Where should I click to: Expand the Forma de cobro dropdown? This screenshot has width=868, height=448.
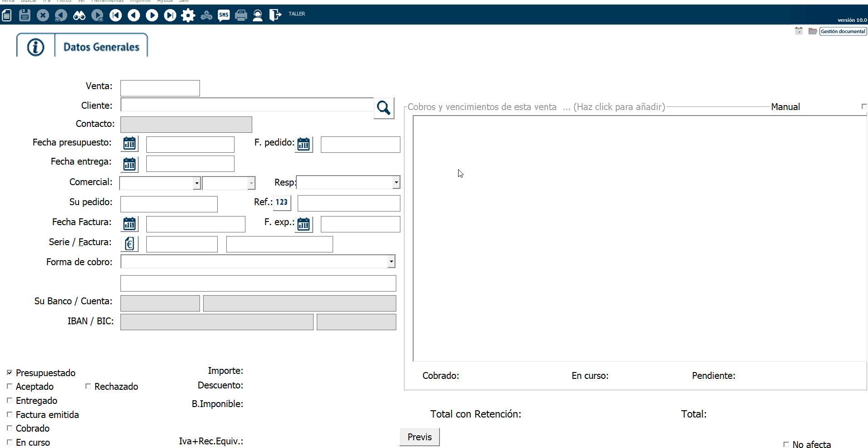[391, 262]
